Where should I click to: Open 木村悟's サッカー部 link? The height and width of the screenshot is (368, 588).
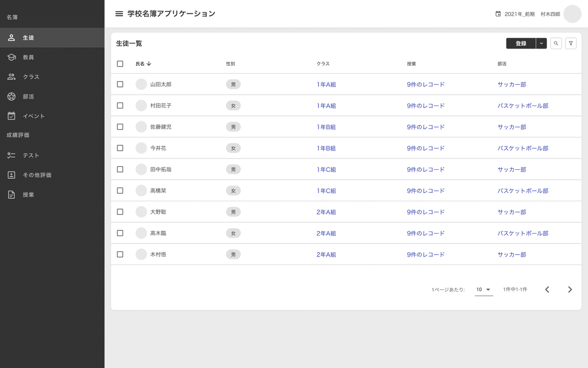point(512,254)
